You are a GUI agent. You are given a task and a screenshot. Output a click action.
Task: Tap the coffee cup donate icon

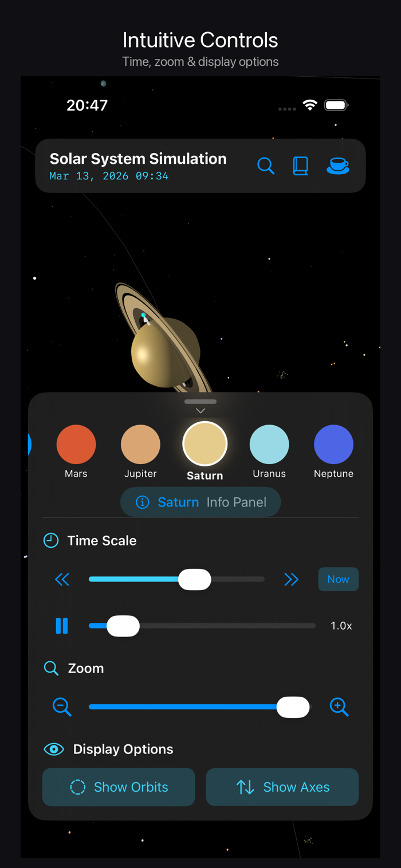click(338, 166)
